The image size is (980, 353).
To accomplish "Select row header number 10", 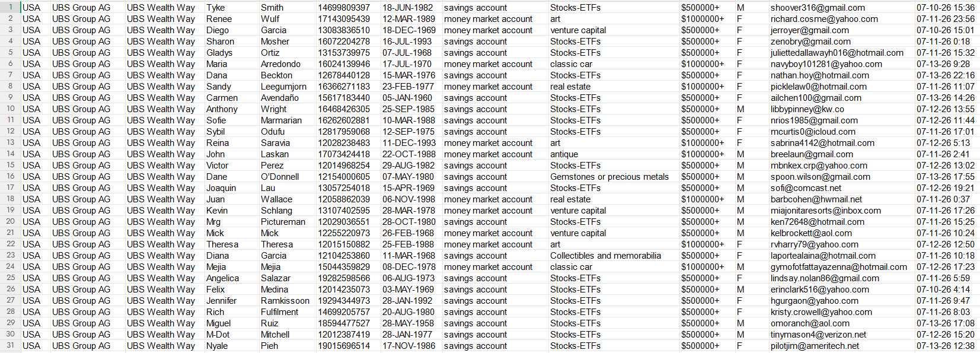I will point(10,109).
